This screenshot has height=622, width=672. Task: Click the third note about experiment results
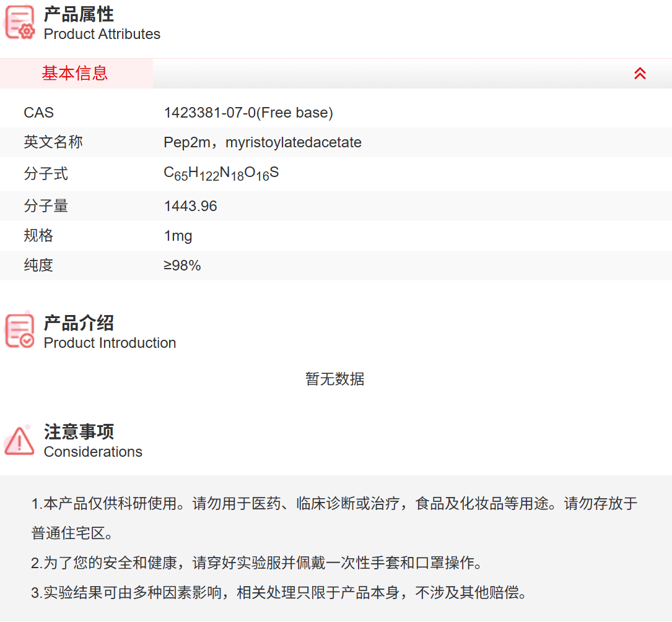(x=279, y=593)
